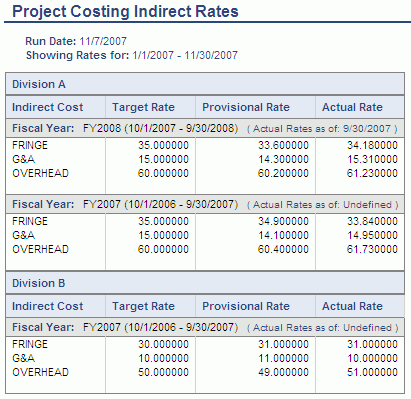Click the FY2008 FRINGE actual rate 34.180000
This screenshot has width=411, height=399.
pyautogui.click(x=372, y=145)
